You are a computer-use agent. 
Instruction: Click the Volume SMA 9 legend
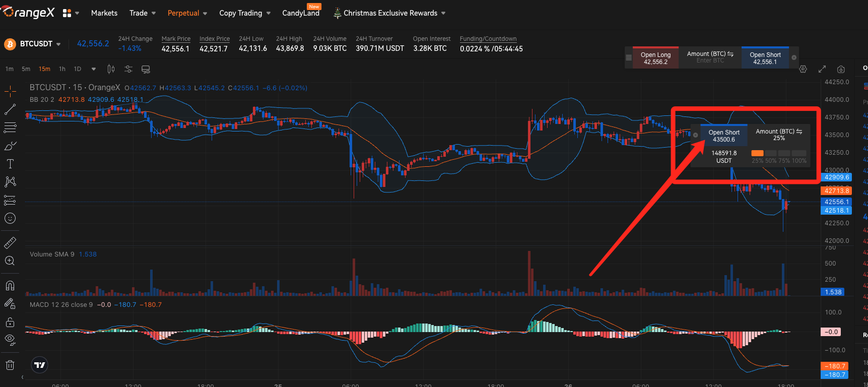coord(52,254)
